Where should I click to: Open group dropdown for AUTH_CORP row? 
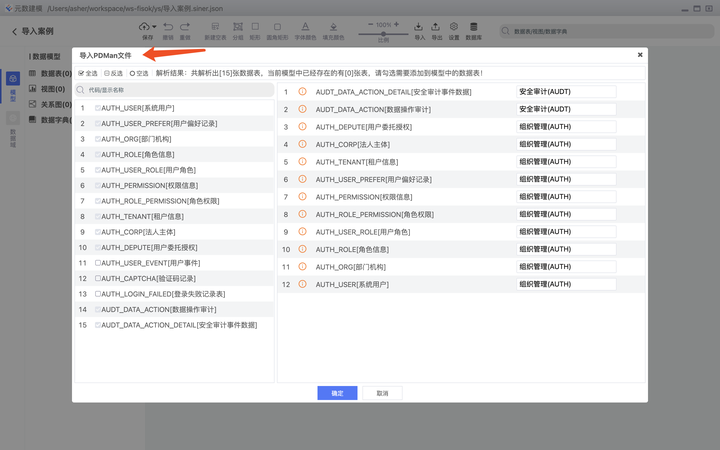click(x=566, y=144)
